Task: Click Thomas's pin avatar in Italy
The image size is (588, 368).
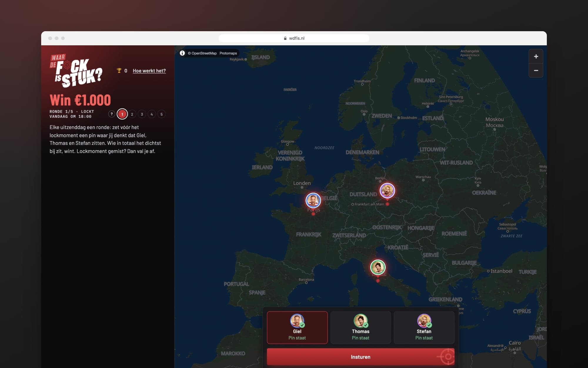Action: coord(378,267)
